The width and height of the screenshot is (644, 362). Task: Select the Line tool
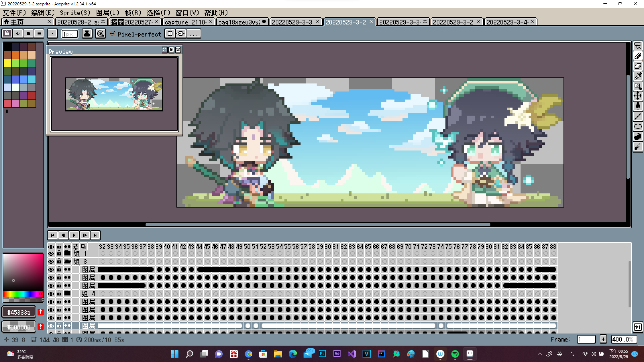tap(638, 116)
